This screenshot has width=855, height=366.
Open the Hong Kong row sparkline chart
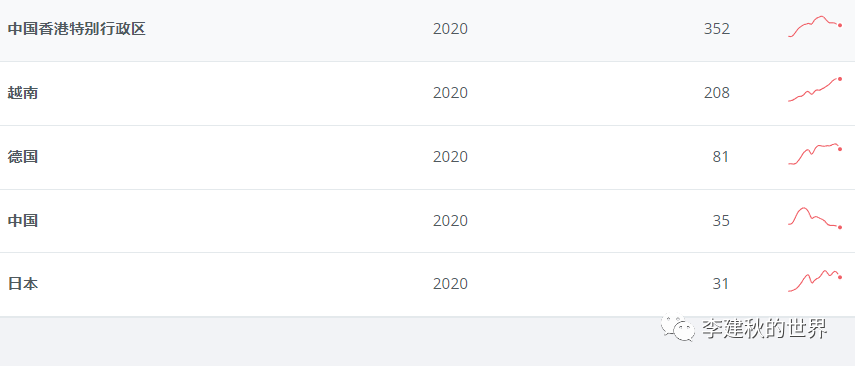click(815, 27)
